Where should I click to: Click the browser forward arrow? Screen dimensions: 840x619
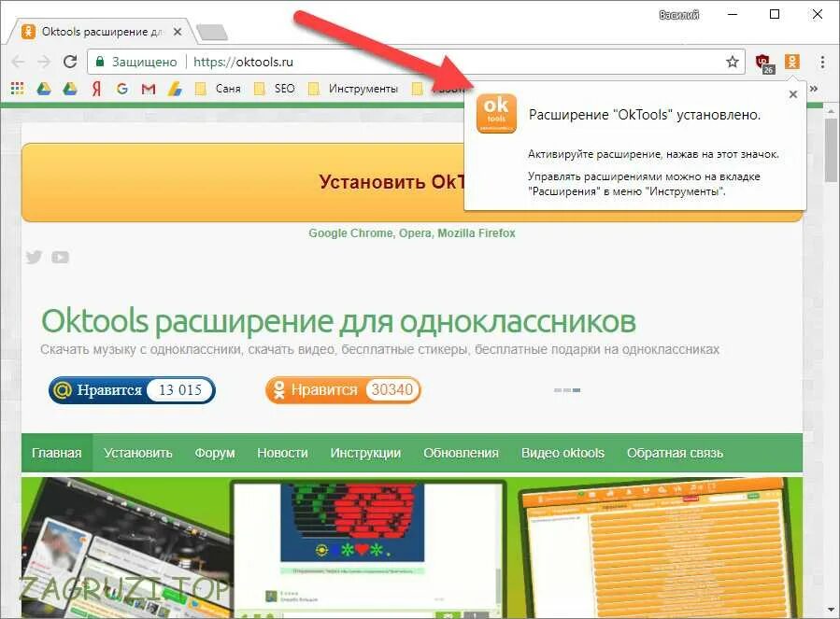pos(44,62)
